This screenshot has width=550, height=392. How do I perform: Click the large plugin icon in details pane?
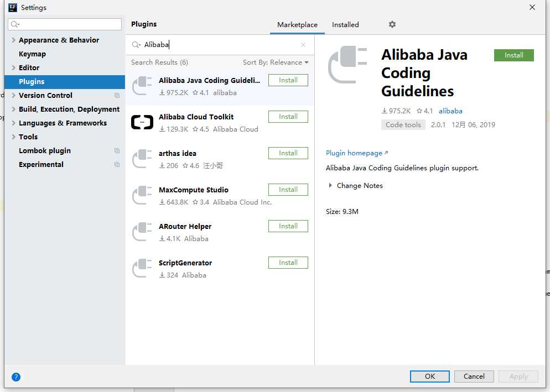click(347, 65)
